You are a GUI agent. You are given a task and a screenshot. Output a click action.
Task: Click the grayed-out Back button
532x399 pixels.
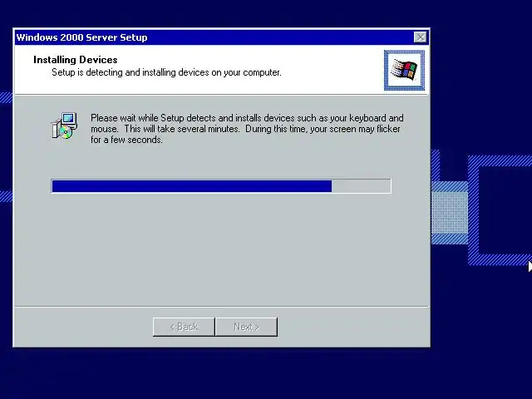coord(184,327)
